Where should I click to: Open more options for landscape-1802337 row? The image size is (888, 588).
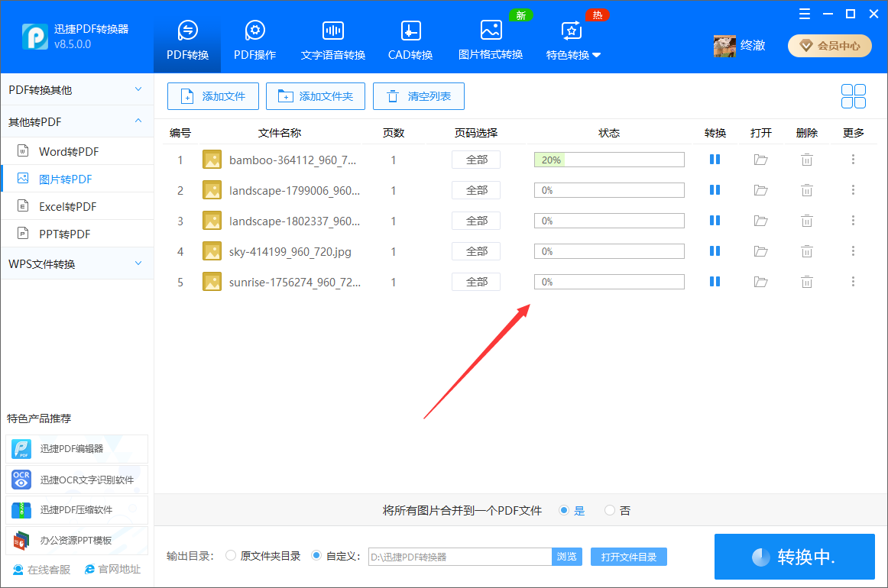[x=853, y=221]
